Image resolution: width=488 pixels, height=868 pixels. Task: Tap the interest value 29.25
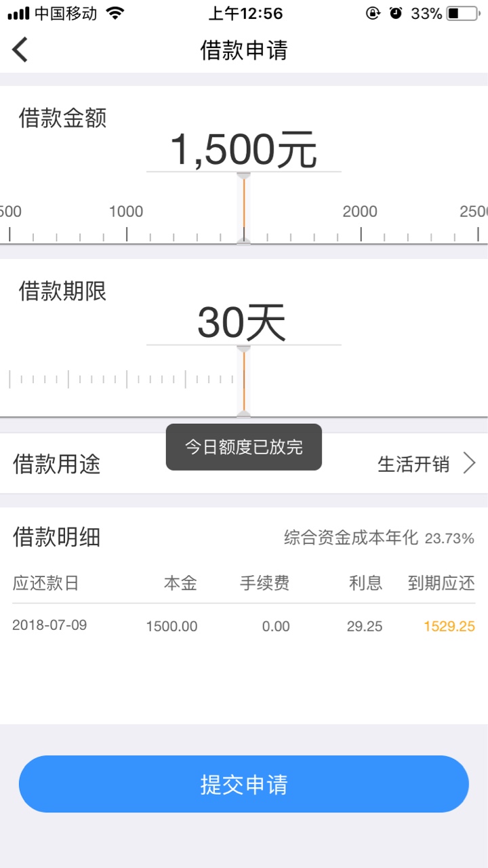tap(365, 627)
